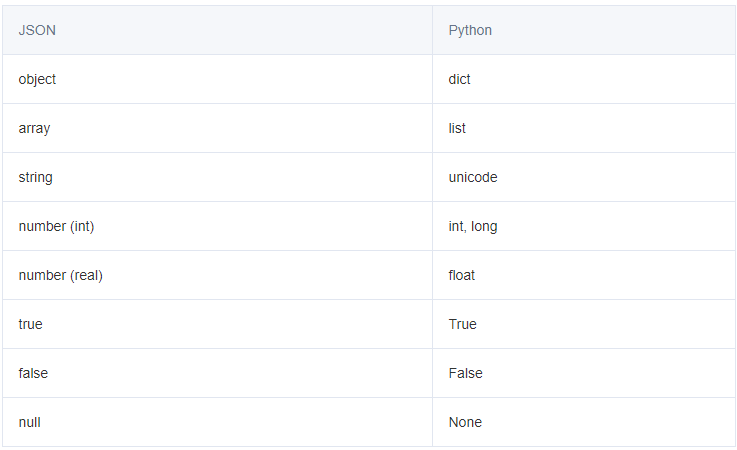Click the 'null' cell
This screenshot has height=450, width=737.
tap(29, 422)
